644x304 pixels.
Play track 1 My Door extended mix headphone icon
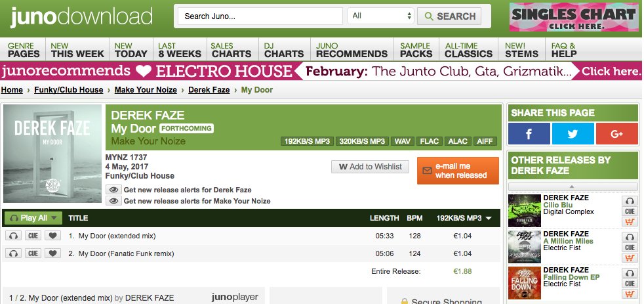pos(14,236)
